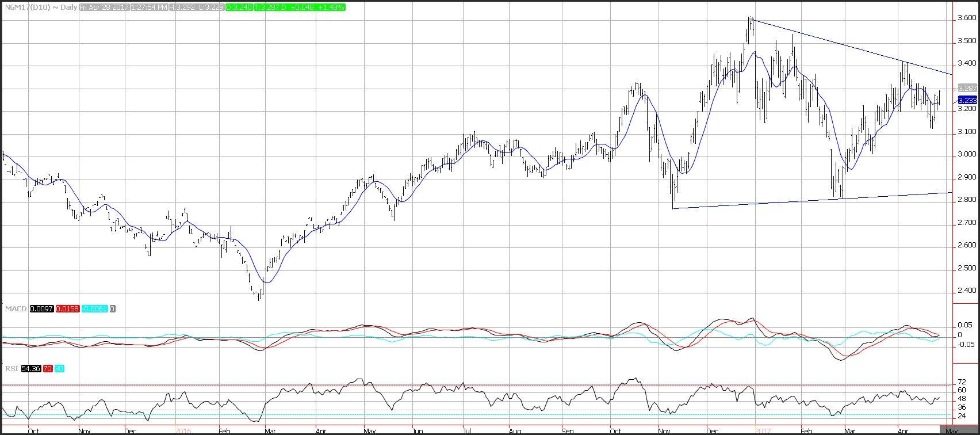Viewport: 980px width, 435px height.
Task: Click the red RSI 70 overbought badge
Action: (x=46, y=369)
